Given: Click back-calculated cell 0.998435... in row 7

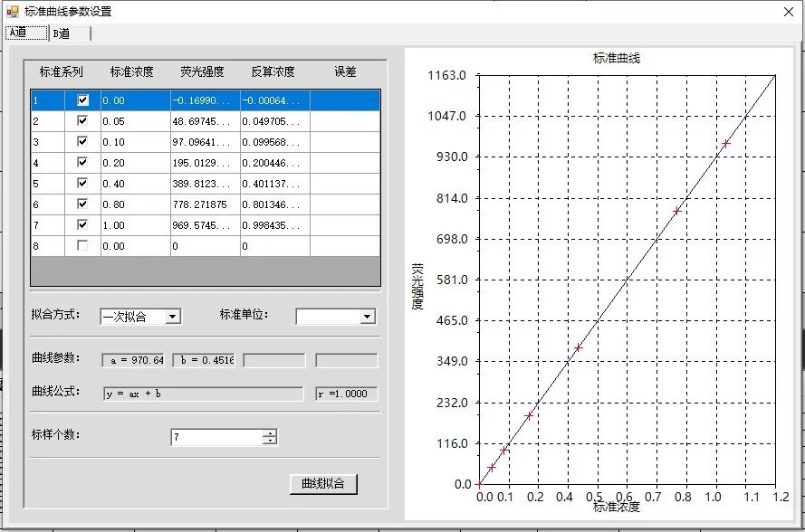Looking at the screenshot, I should tap(275, 225).
